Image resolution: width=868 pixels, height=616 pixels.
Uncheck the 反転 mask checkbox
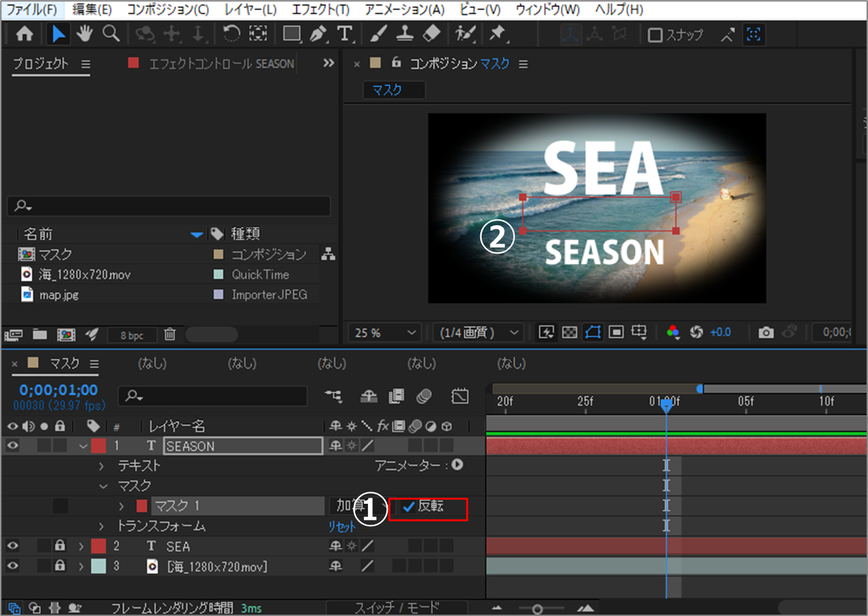point(409,506)
